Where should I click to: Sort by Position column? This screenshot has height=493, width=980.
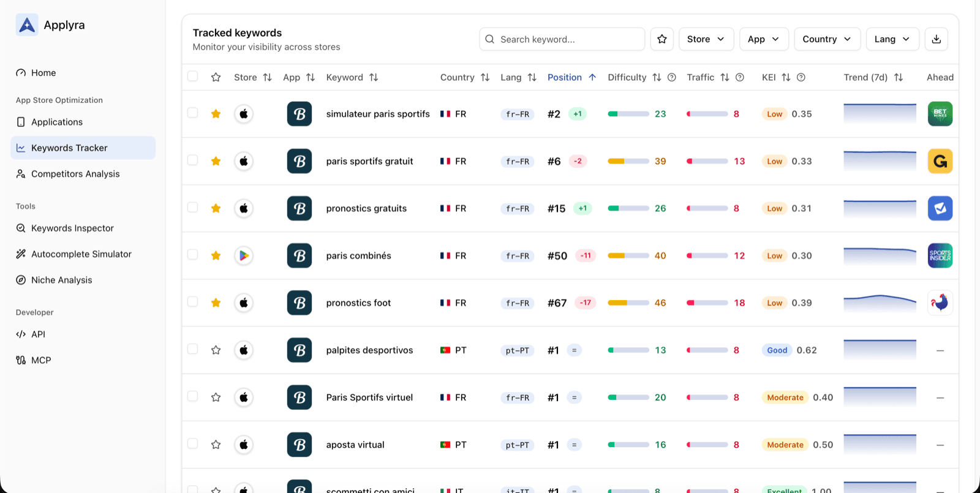pyautogui.click(x=571, y=77)
